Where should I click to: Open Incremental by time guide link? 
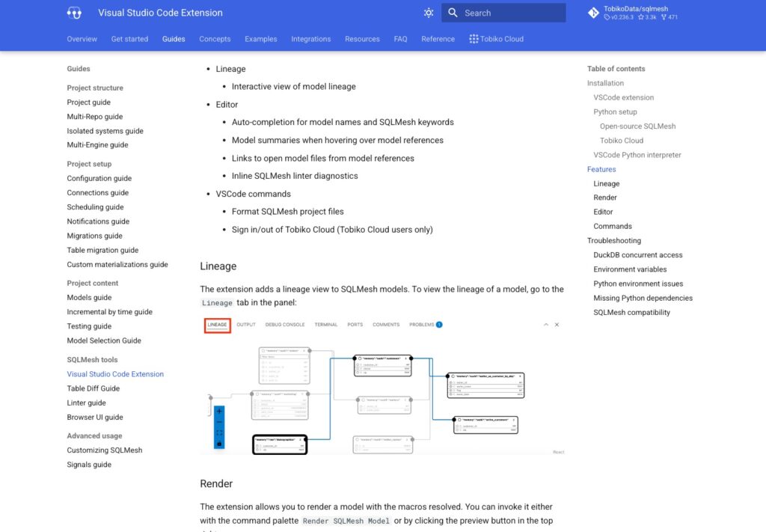[x=109, y=312]
